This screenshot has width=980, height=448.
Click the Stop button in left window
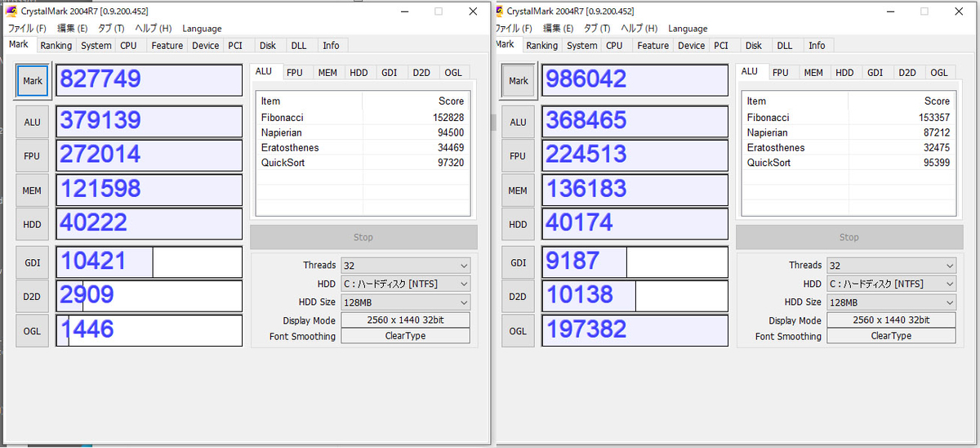click(x=363, y=237)
